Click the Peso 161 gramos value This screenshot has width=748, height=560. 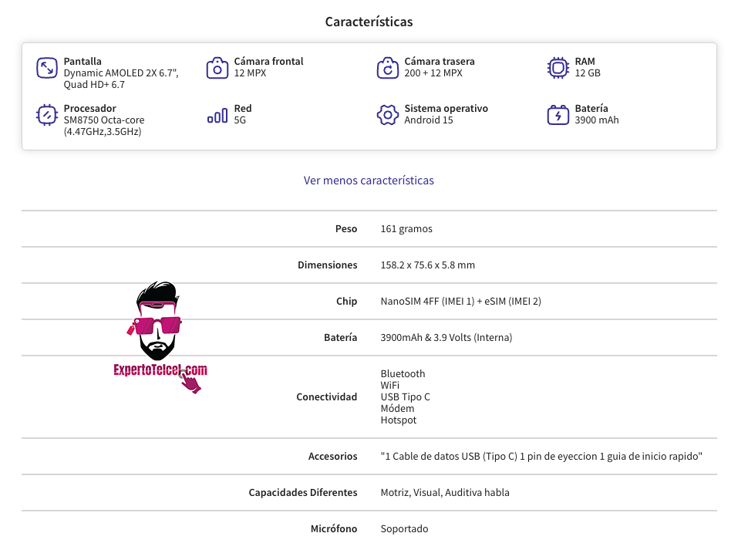(x=406, y=229)
